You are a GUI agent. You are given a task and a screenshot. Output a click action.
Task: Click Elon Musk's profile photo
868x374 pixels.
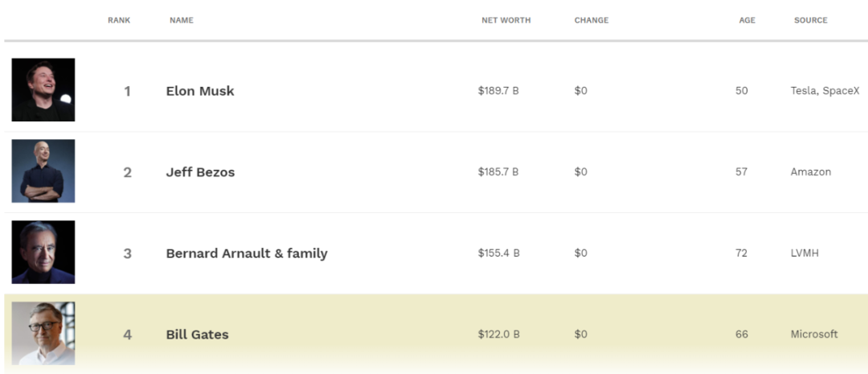(43, 90)
